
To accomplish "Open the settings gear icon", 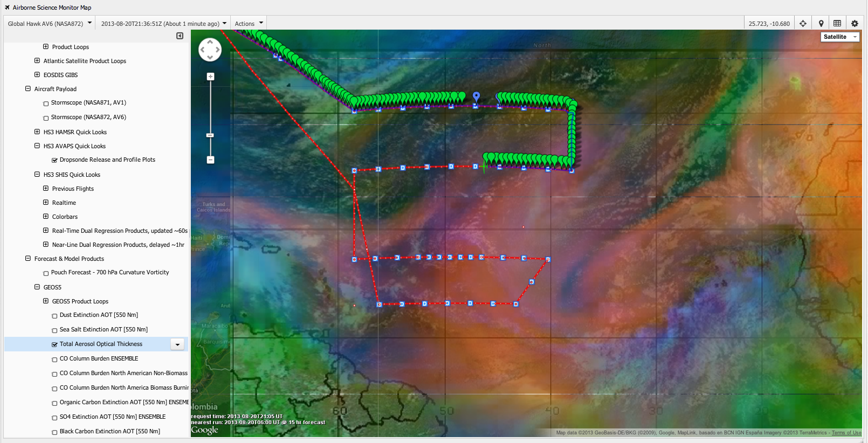I will (855, 23).
